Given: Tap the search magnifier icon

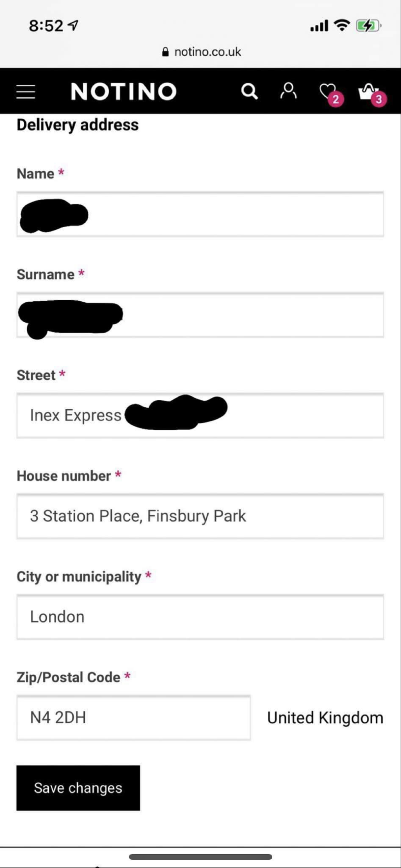Looking at the screenshot, I should (x=249, y=92).
